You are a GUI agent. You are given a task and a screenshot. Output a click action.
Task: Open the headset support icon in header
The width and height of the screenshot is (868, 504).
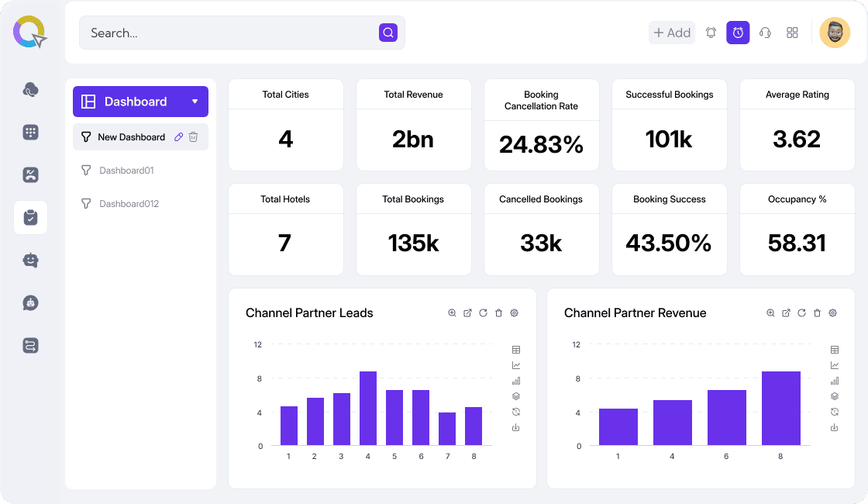click(x=765, y=33)
